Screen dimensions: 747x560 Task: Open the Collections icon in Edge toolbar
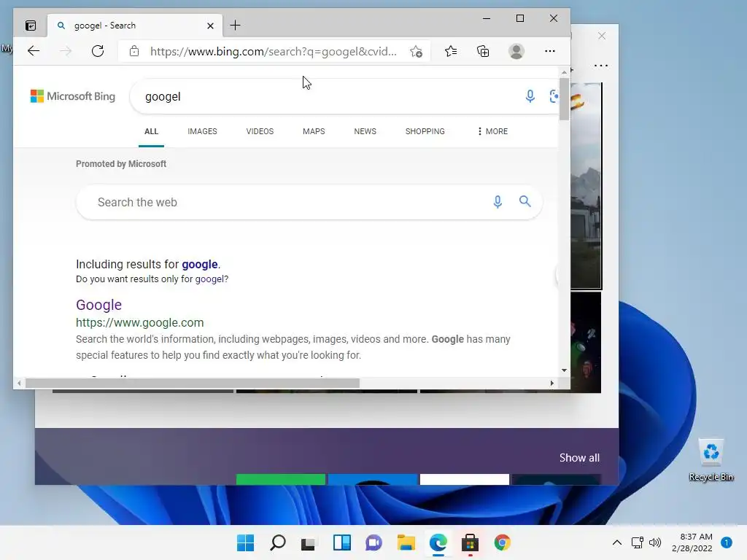coord(483,51)
